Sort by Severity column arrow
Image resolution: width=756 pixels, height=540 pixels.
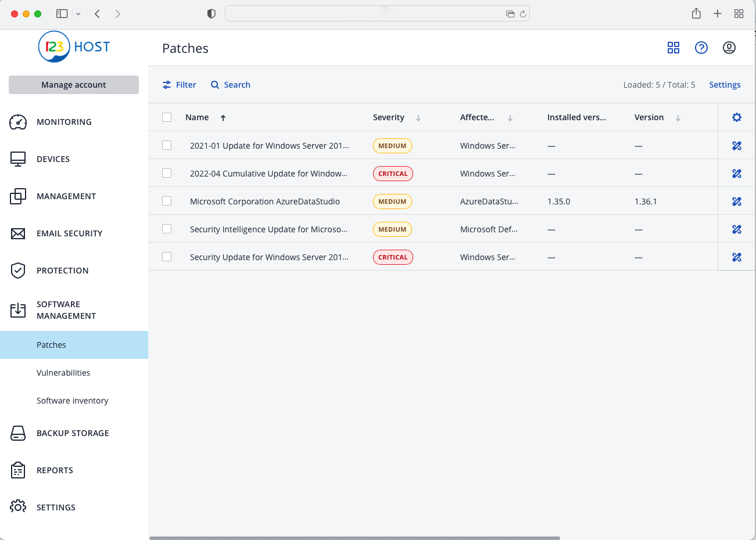pyautogui.click(x=418, y=118)
